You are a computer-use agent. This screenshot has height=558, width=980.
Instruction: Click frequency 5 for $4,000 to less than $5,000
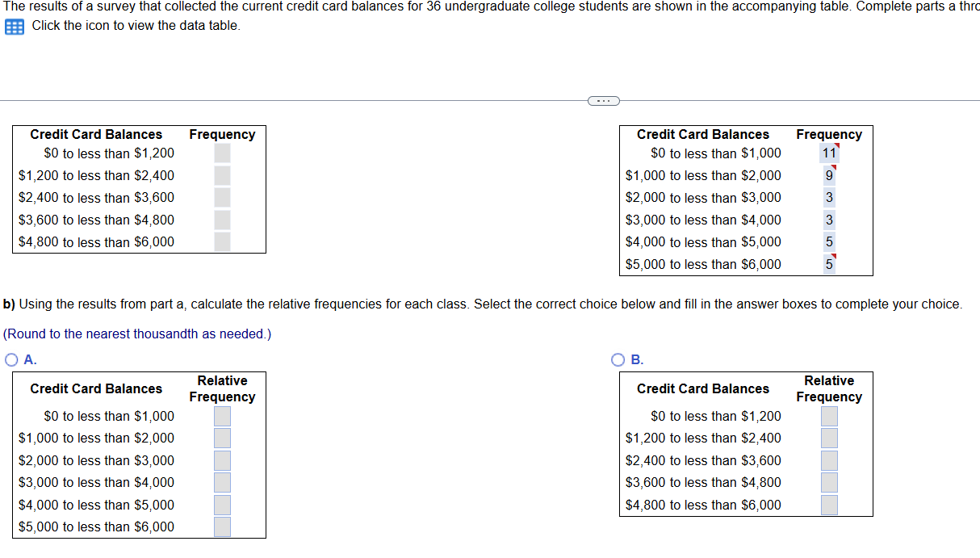click(829, 241)
